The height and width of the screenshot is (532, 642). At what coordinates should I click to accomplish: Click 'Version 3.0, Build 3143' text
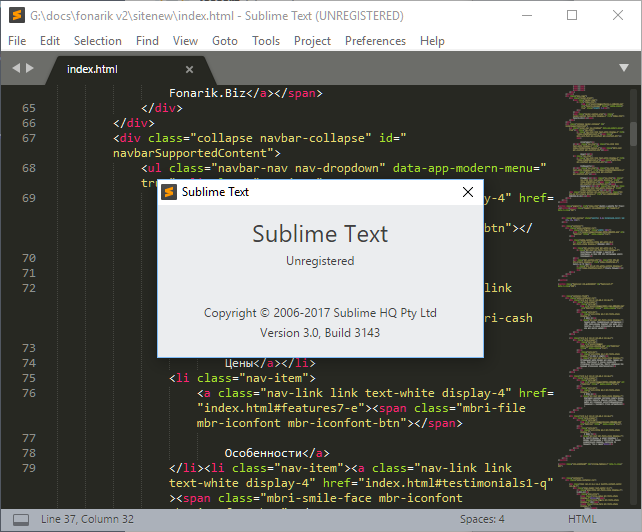320,333
